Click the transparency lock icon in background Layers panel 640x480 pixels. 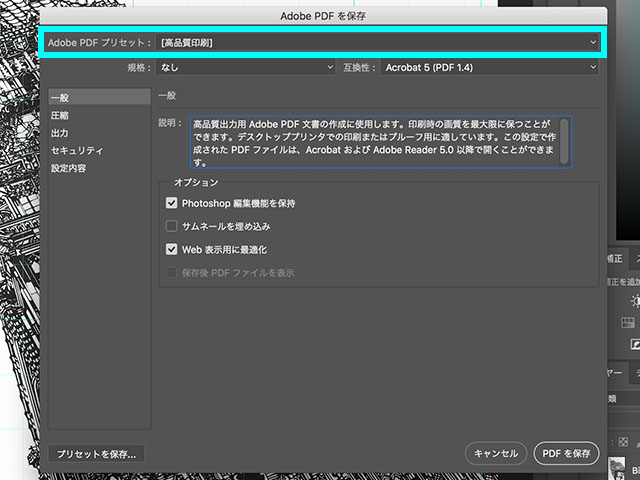click(x=623, y=442)
